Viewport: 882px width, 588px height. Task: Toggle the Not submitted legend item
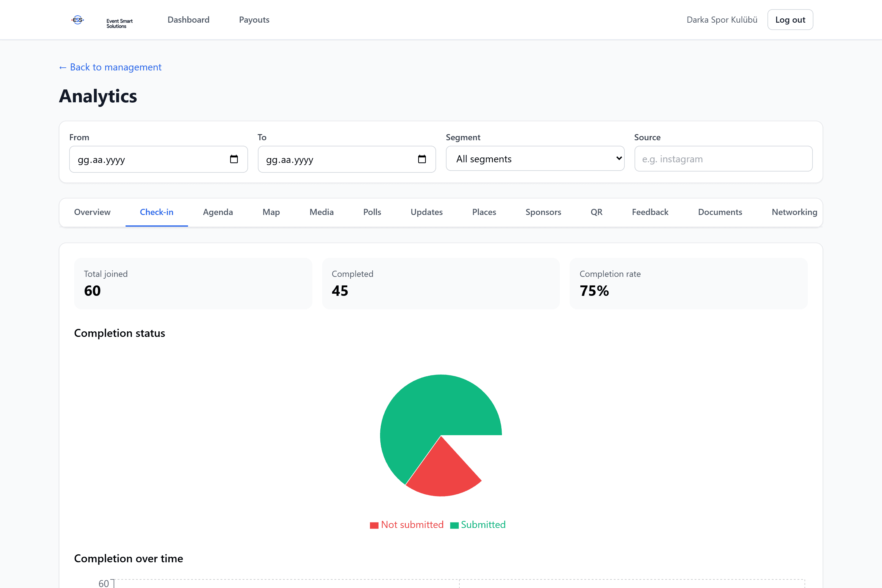pos(406,525)
